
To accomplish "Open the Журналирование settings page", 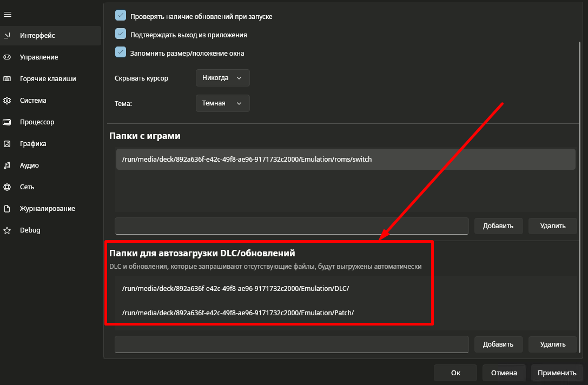I will coord(47,209).
